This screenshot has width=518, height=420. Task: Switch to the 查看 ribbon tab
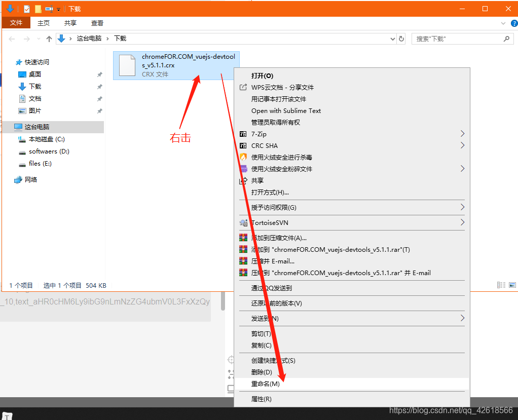(x=97, y=23)
